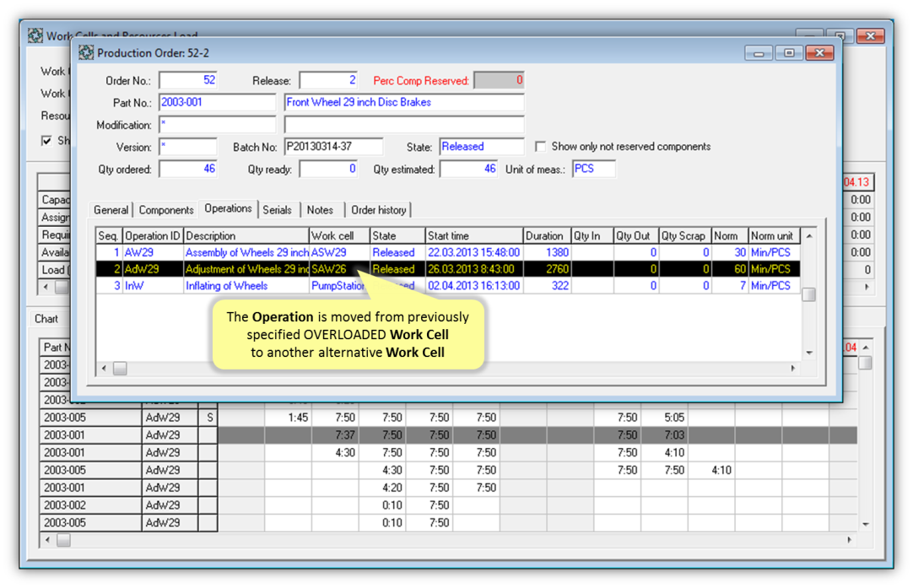Go to the Serials tab
Screen dimensions: 913x588
[277, 210]
